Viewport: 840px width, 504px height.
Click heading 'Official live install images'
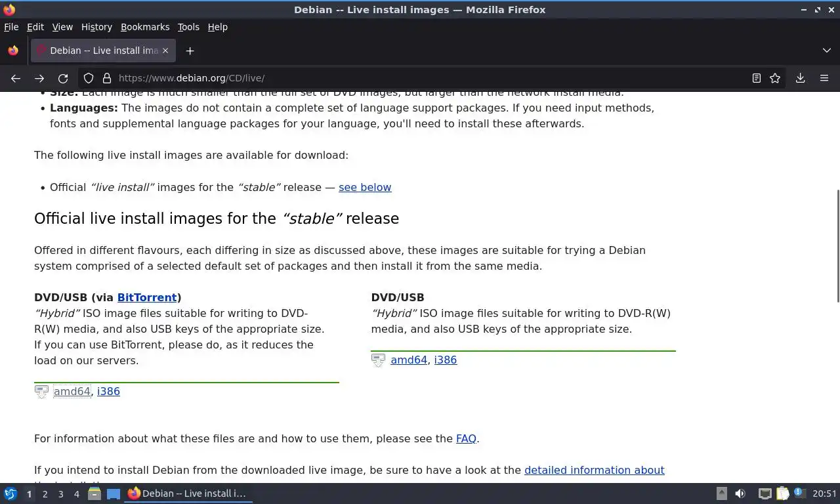(217, 219)
